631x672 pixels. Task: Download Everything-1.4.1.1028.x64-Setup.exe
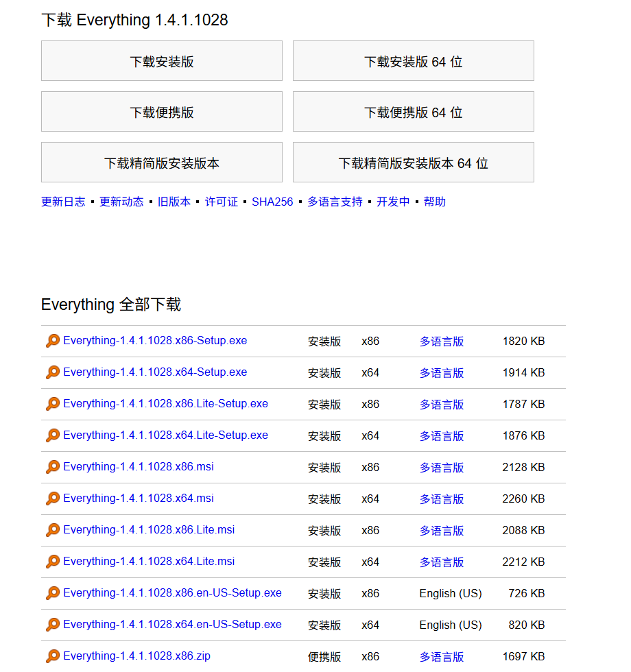tap(155, 372)
